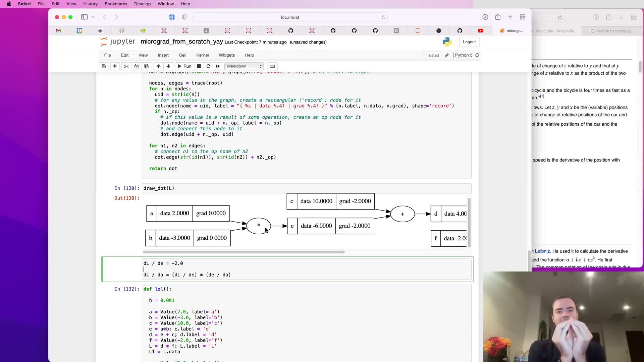Open the Markdown cell type dropdown
This screenshot has width=644, height=362.
244,66
